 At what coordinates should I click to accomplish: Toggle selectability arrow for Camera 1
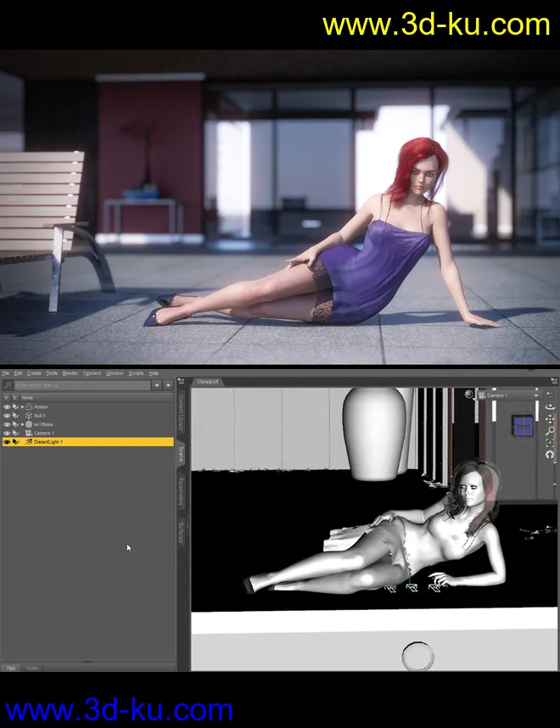tap(15, 433)
